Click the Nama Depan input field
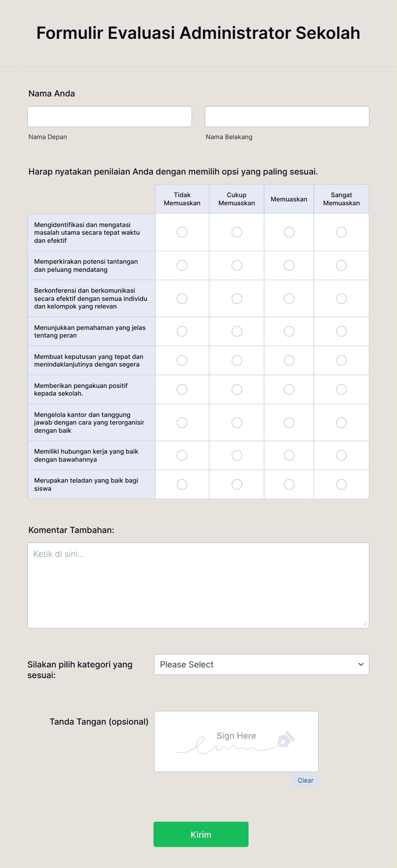Image resolution: width=397 pixels, height=868 pixels. coord(109,116)
